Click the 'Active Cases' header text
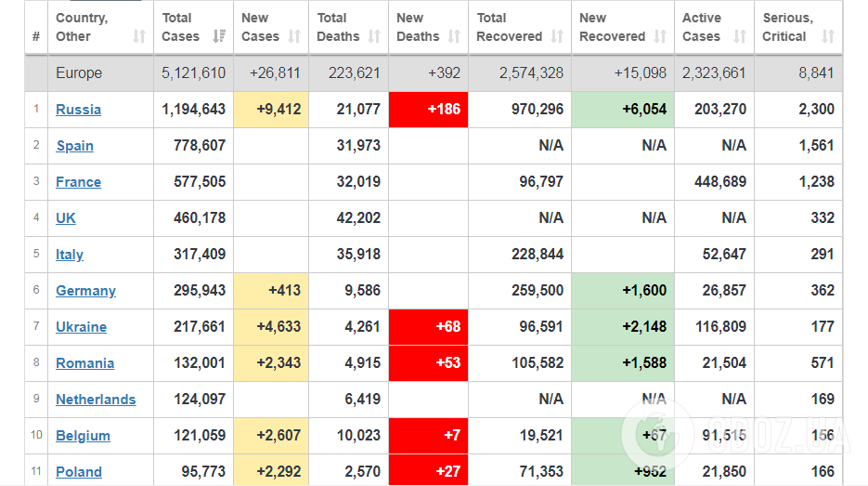This screenshot has height=486, width=868. [702, 27]
